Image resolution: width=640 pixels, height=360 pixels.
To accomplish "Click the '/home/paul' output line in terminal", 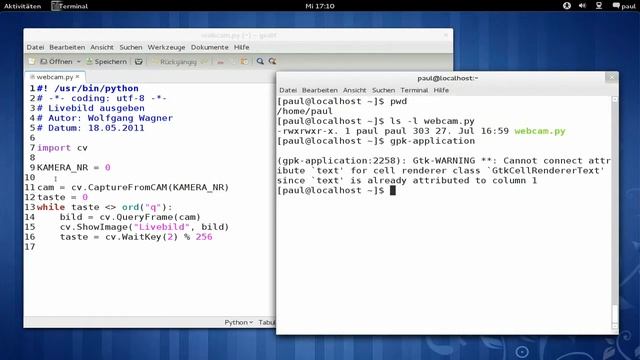I will [x=304, y=111].
